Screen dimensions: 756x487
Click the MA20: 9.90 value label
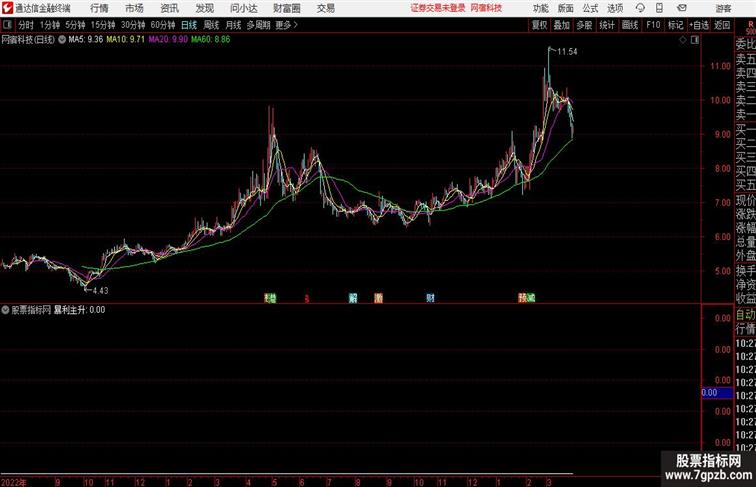click(168, 40)
